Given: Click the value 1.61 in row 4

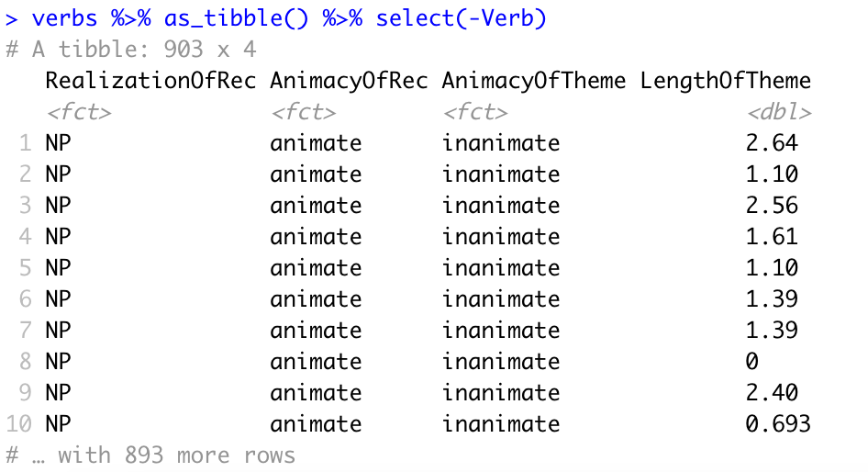Looking at the screenshot, I should (x=772, y=237).
